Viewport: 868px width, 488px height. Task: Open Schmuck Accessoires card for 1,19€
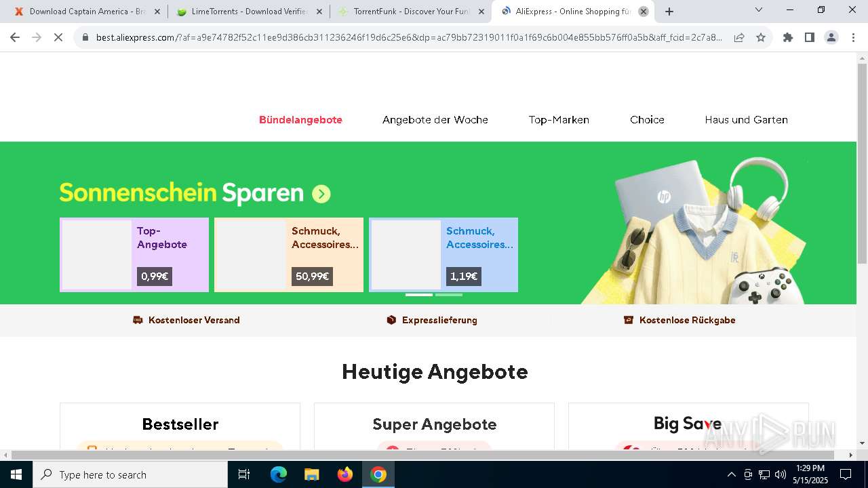443,255
